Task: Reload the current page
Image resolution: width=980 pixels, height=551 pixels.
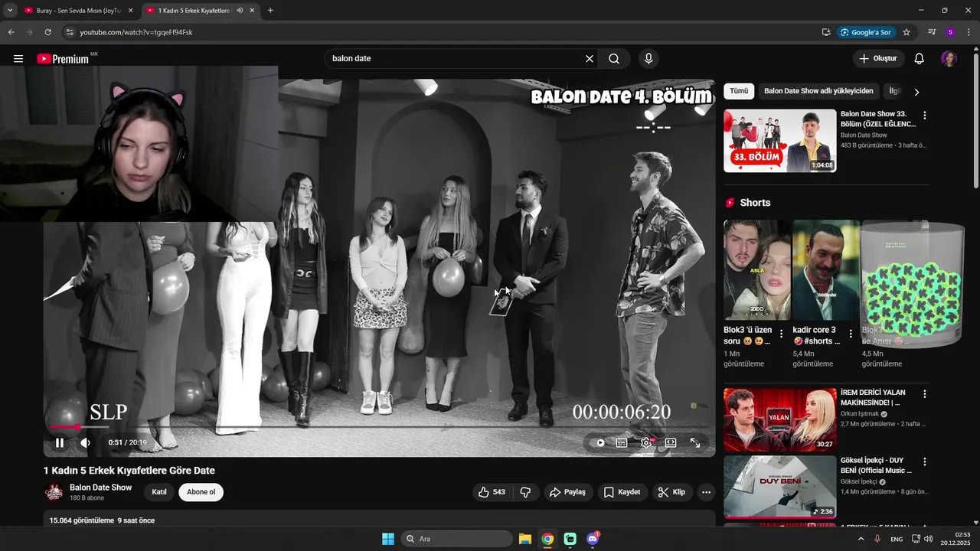Action: (47, 32)
